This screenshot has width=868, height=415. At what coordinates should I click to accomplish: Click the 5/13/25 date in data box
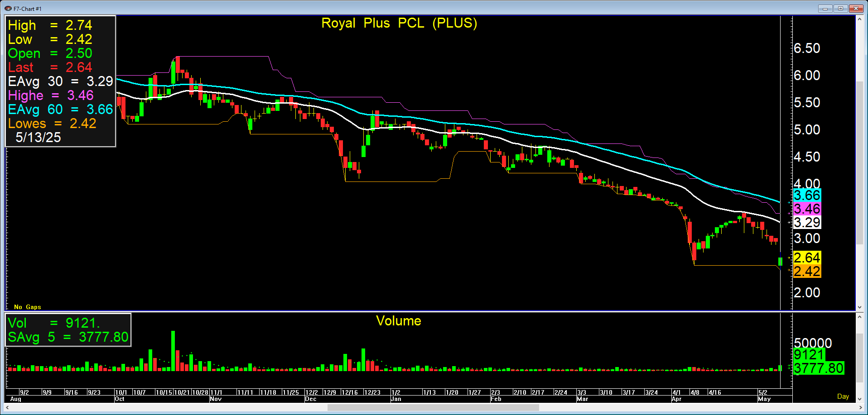point(38,137)
